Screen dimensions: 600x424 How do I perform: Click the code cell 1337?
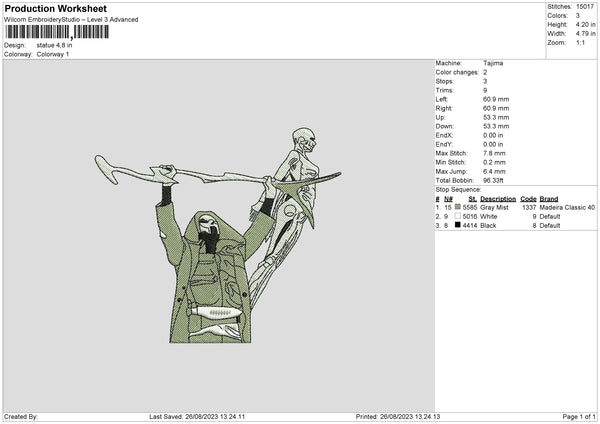529,207
